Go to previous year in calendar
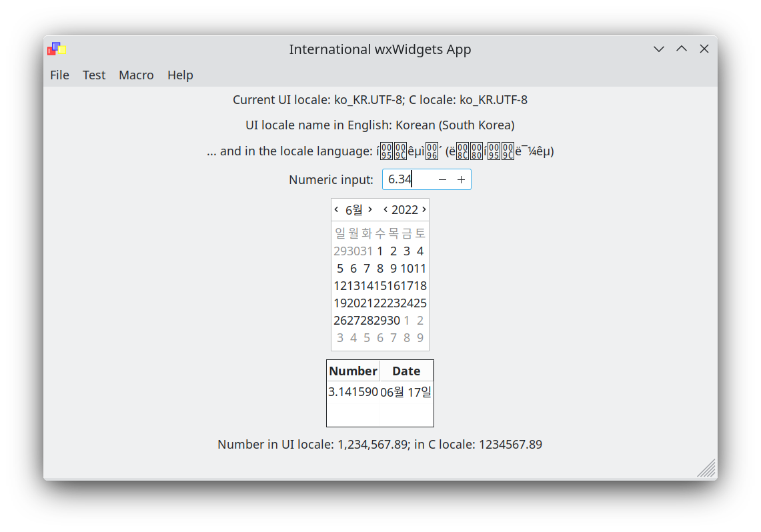This screenshot has width=761, height=532. [386, 209]
